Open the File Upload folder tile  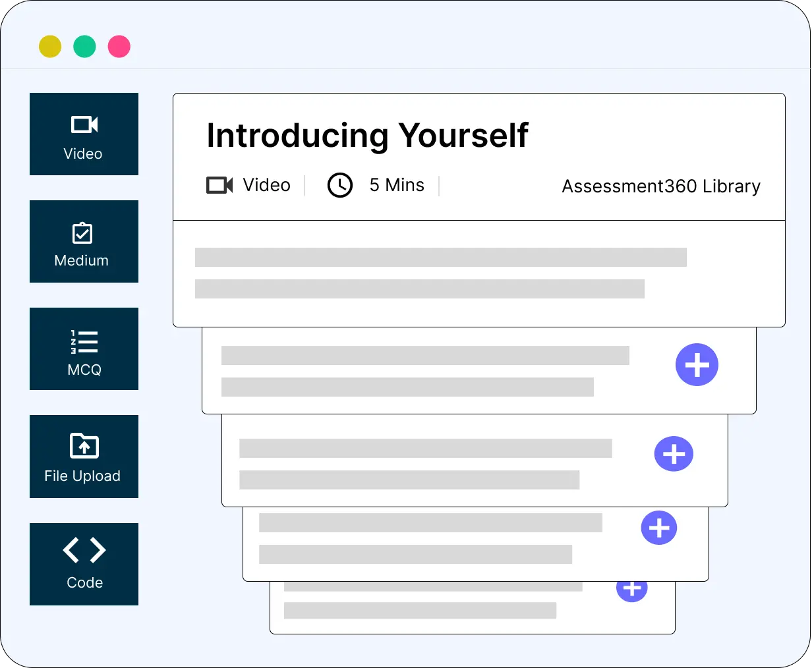(x=84, y=457)
